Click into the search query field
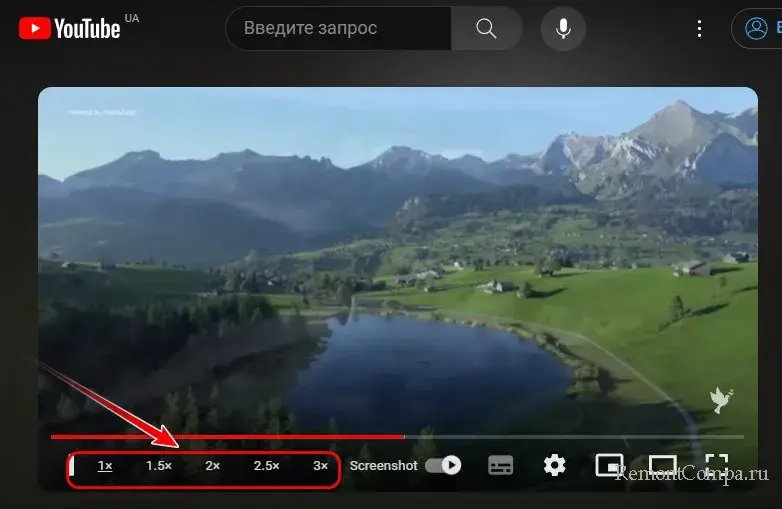This screenshot has width=782, height=509. pos(338,29)
